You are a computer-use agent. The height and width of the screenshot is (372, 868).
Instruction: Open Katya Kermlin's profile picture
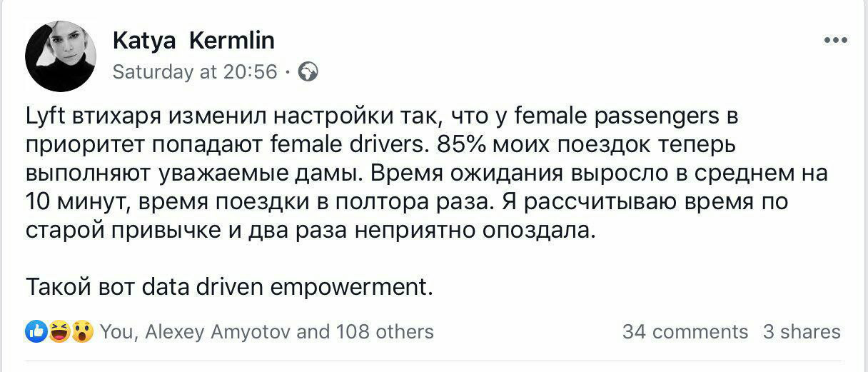61,56
